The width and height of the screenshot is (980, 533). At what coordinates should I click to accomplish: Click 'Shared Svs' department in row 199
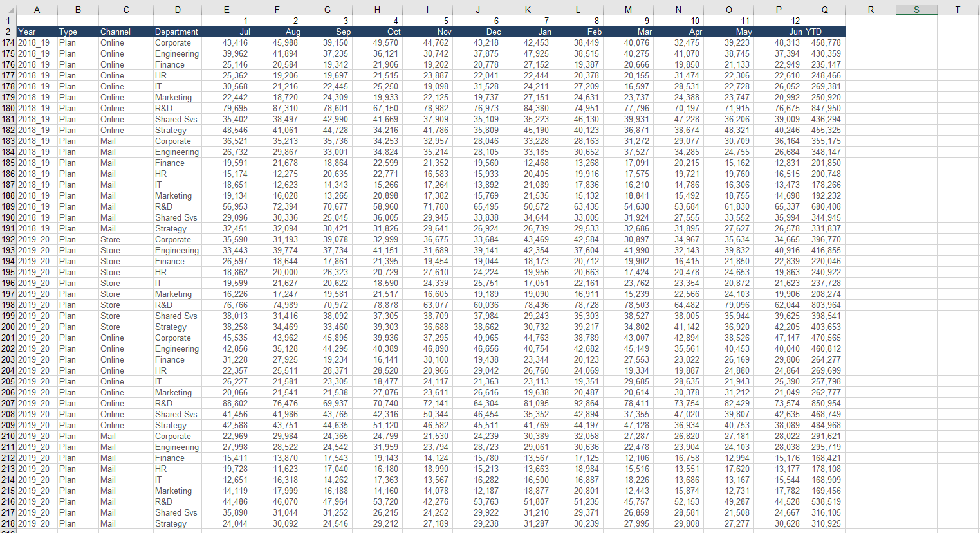[178, 316]
